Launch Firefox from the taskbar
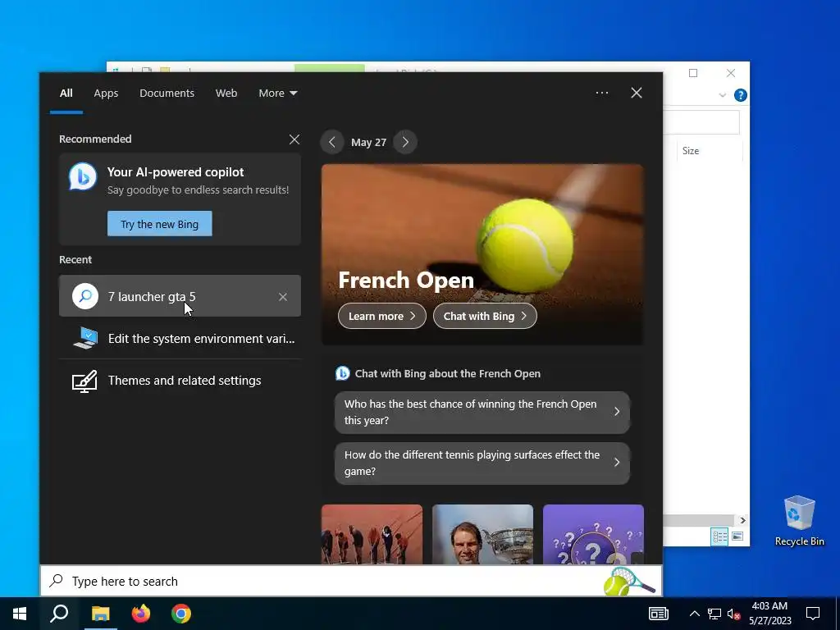This screenshot has width=840, height=630. [141, 614]
